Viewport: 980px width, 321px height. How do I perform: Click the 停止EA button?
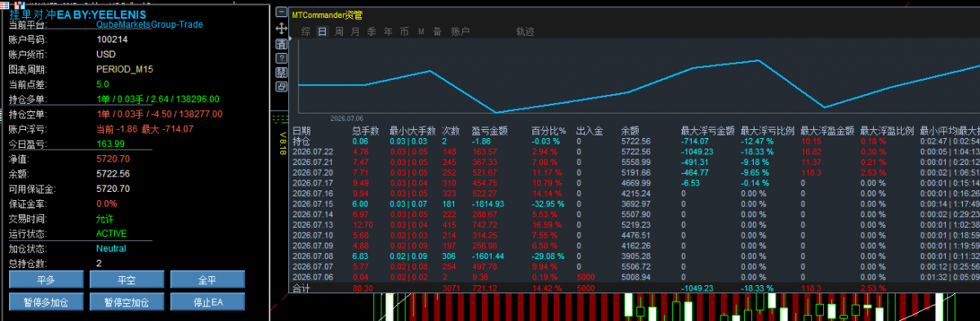click(207, 302)
